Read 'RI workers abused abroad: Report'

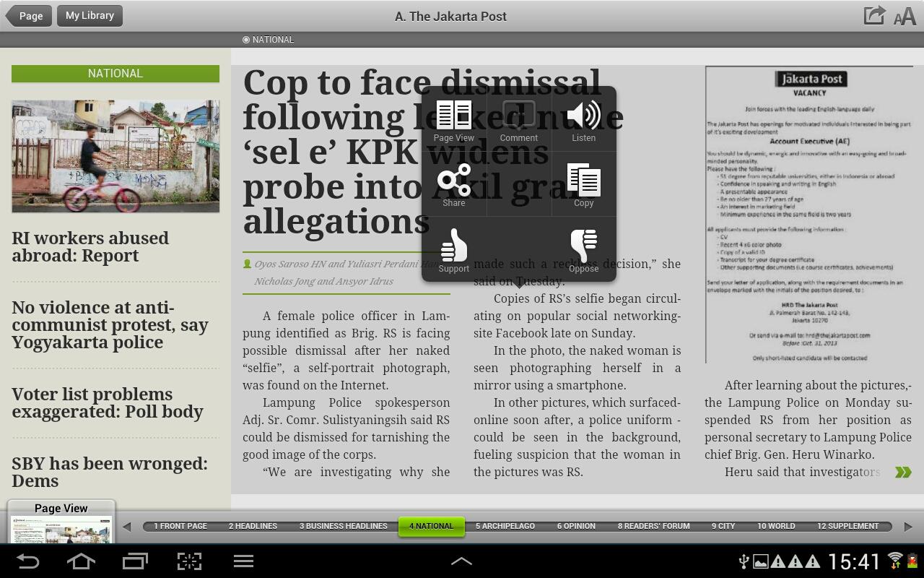[x=90, y=247]
